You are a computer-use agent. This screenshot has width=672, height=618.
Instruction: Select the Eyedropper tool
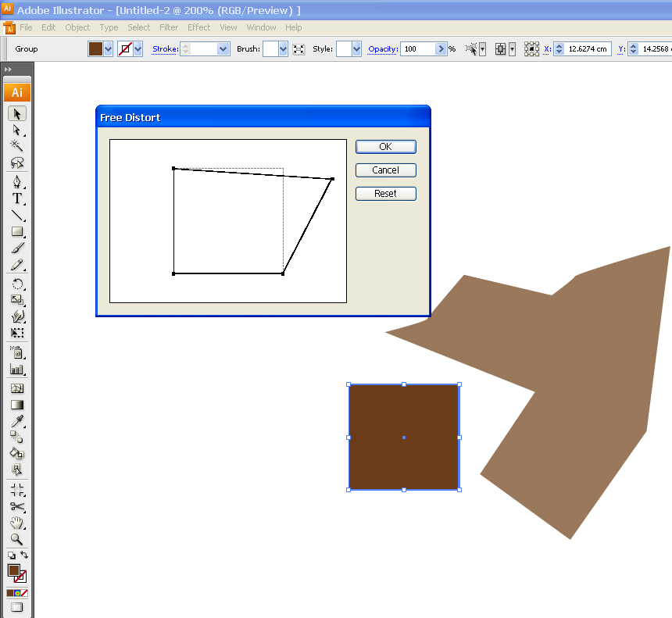click(16, 421)
